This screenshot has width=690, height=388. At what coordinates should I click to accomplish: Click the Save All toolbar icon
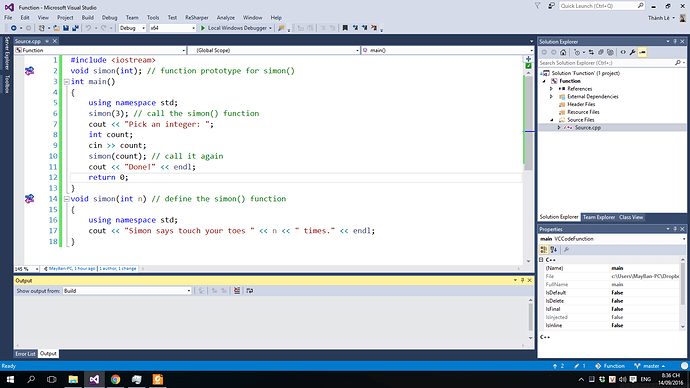76,28
